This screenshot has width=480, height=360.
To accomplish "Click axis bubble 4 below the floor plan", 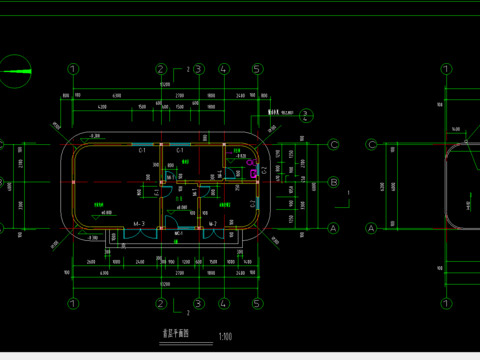I will (x=224, y=304).
